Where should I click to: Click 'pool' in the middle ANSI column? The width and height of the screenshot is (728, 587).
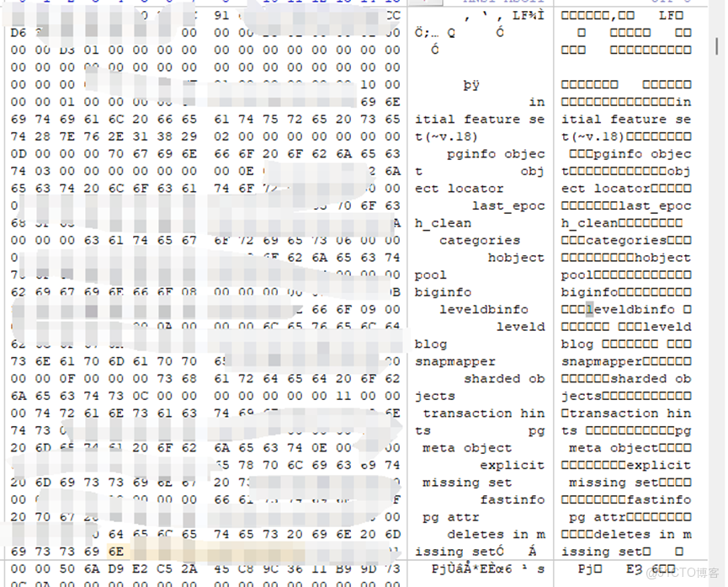pos(430,275)
